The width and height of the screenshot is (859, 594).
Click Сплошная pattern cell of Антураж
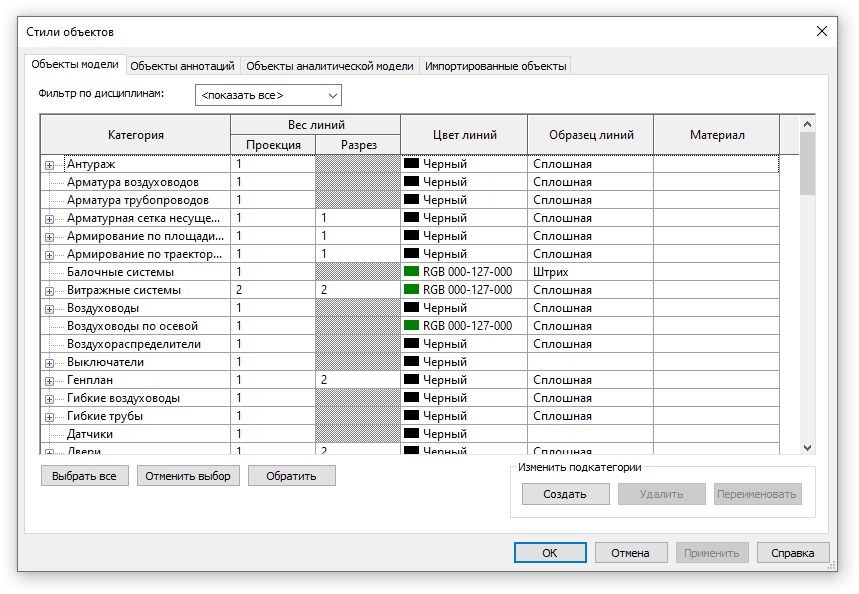pyautogui.click(x=591, y=164)
